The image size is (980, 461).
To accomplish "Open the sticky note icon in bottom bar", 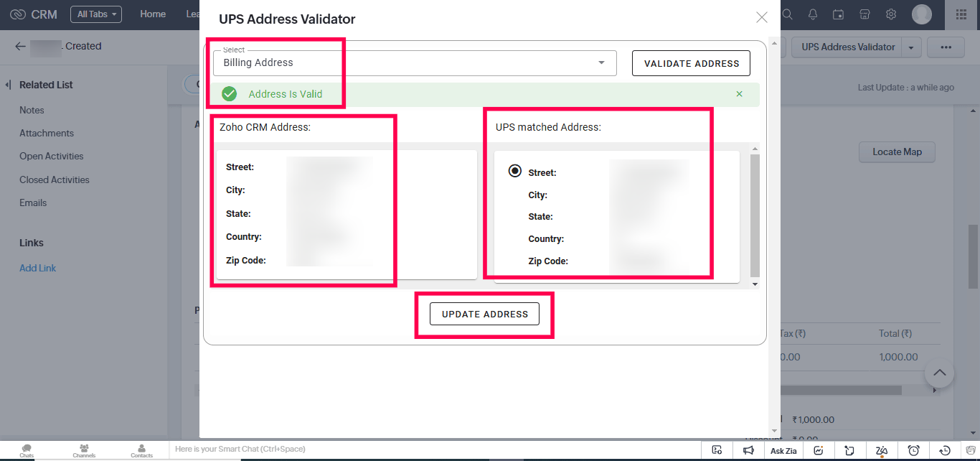I will [849, 450].
